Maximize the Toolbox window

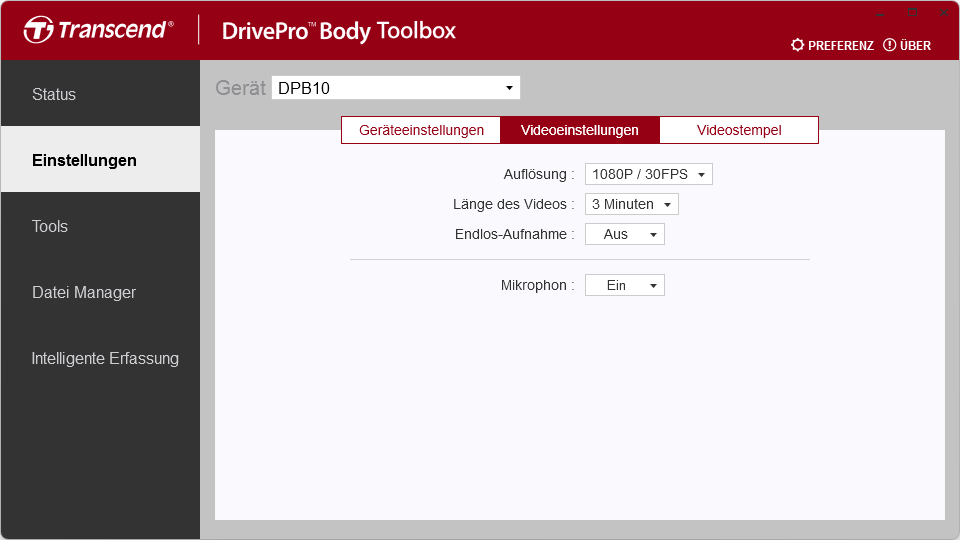click(x=912, y=12)
